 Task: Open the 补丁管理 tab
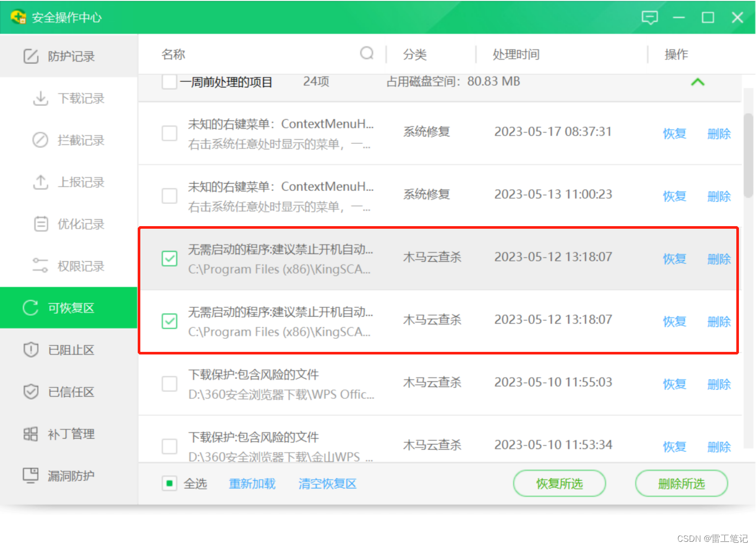coord(69,434)
